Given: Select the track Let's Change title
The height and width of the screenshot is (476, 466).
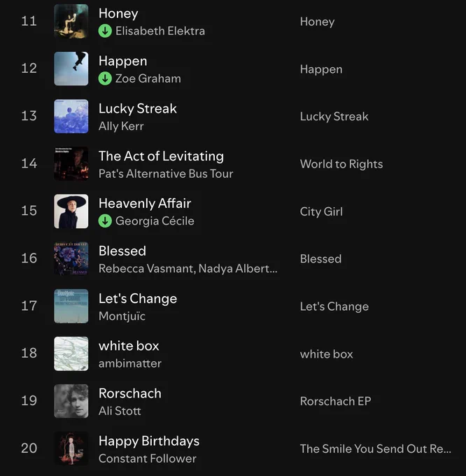Looking at the screenshot, I should 138,299.
